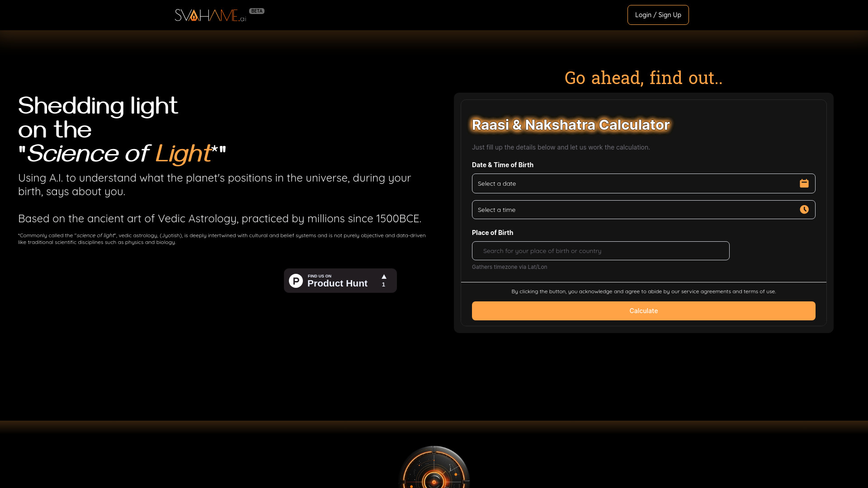Click the Product Hunt 'P' logo icon
This screenshot has height=488, width=868.
coord(296,281)
